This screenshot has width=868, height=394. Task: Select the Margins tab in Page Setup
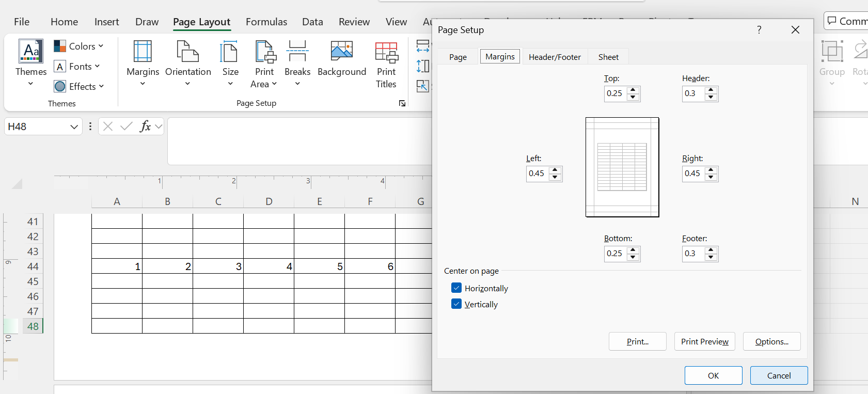(x=500, y=56)
